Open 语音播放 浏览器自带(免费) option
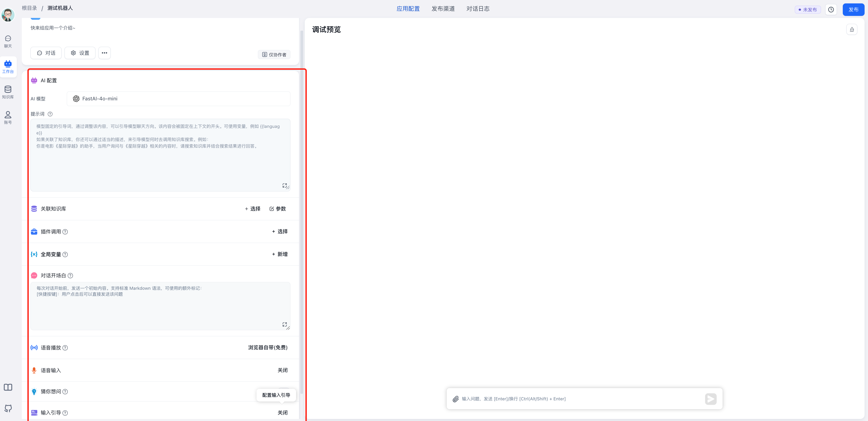The height and width of the screenshot is (421, 868). 267,348
